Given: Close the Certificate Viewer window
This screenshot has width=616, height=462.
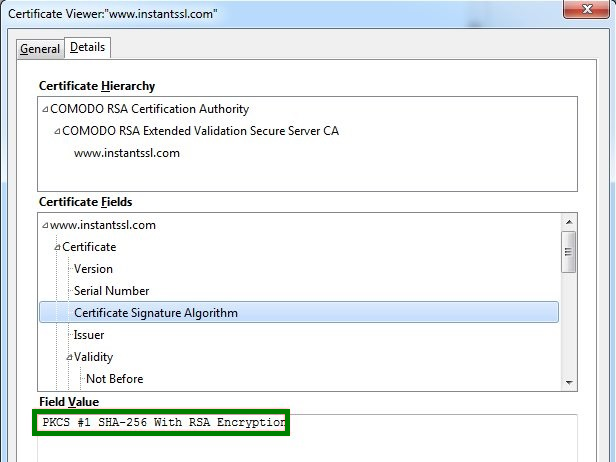Looking at the screenshot, I should tap(587, 9).
